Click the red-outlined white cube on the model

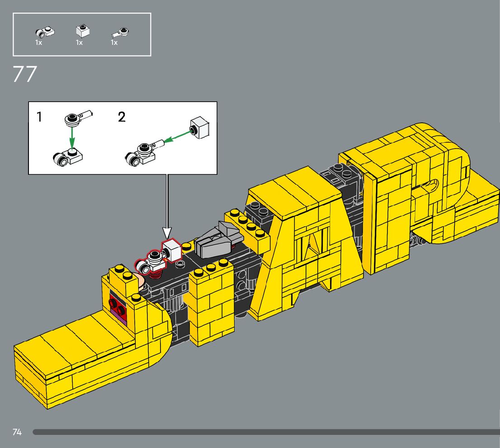pos(171,250)
